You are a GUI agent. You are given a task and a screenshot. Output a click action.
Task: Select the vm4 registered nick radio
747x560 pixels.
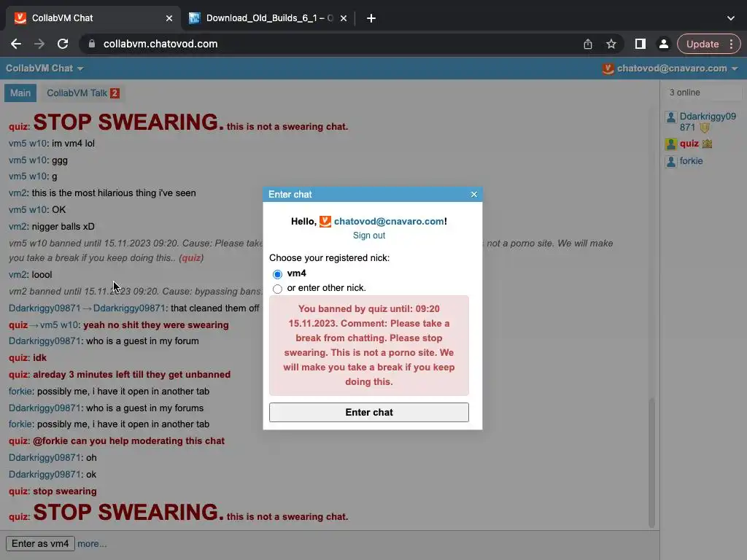point(277,274)
